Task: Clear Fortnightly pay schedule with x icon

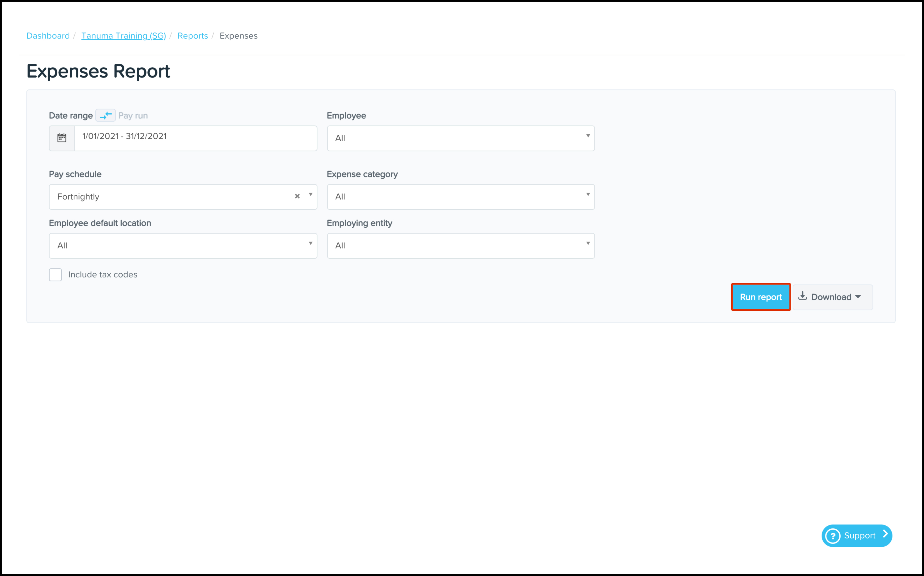Action: point(297,196)
